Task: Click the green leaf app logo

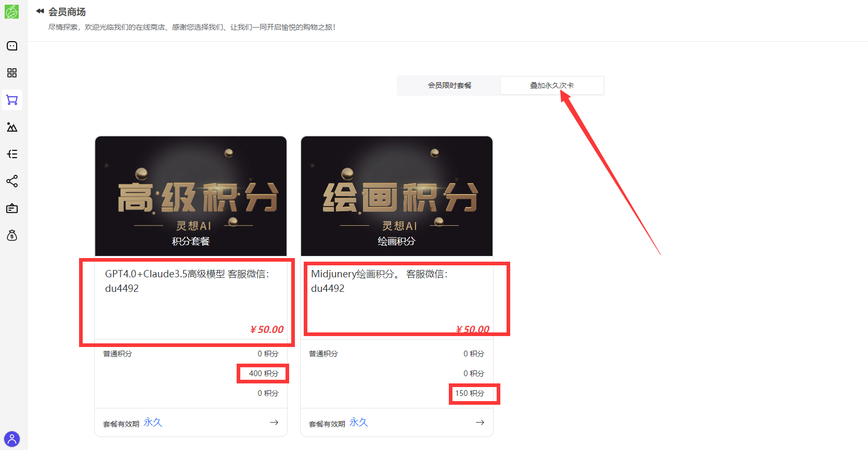Action: click(11, 11)
